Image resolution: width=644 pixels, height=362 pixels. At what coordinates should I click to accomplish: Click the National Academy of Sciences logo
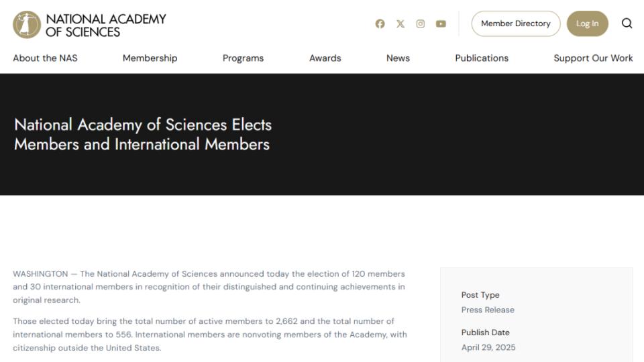pos(27,24)
